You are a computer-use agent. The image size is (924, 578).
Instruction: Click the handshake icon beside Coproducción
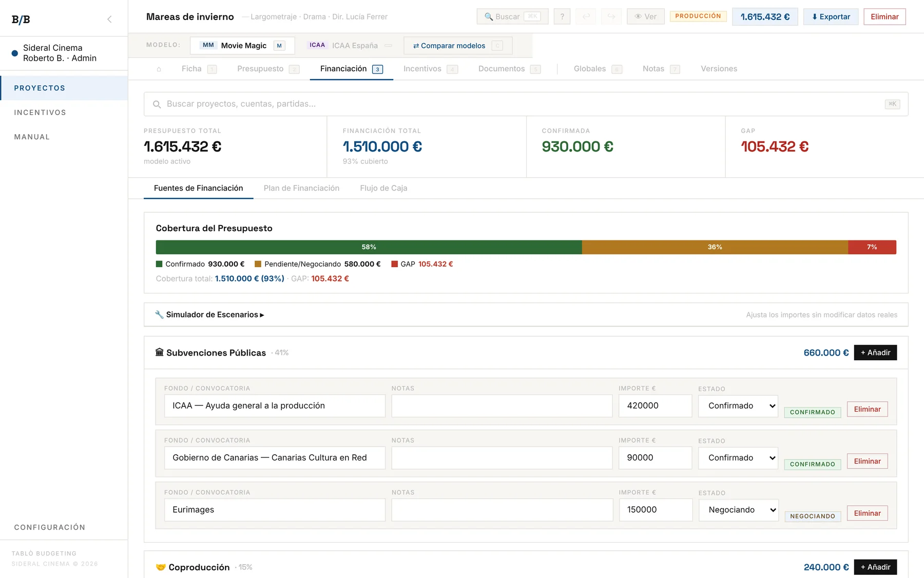161,567
